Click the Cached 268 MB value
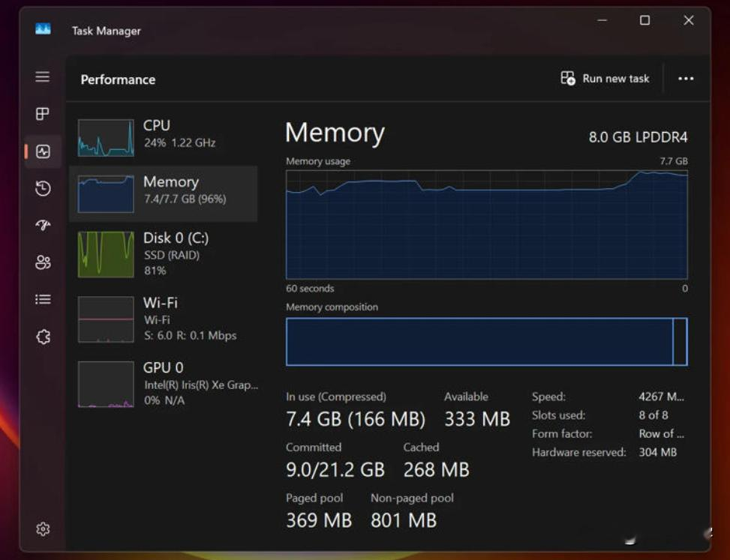Screen dimensions: 730x560 [436, 470]
